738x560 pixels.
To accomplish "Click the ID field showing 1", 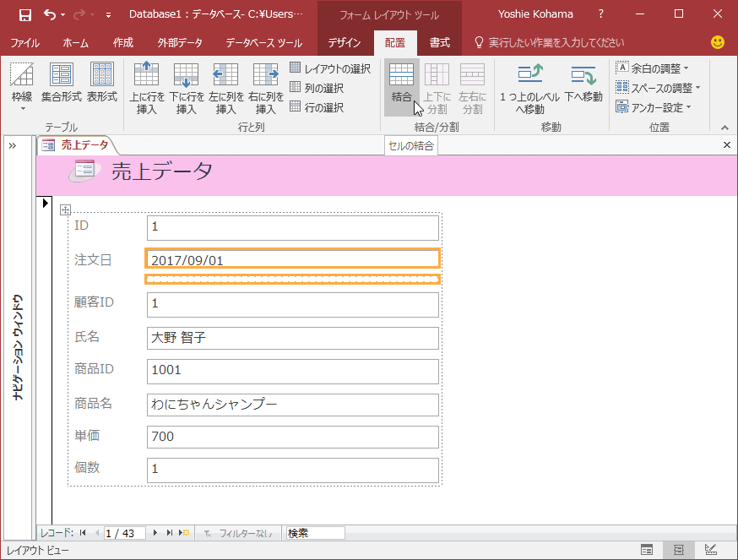I will coord(293,227).
